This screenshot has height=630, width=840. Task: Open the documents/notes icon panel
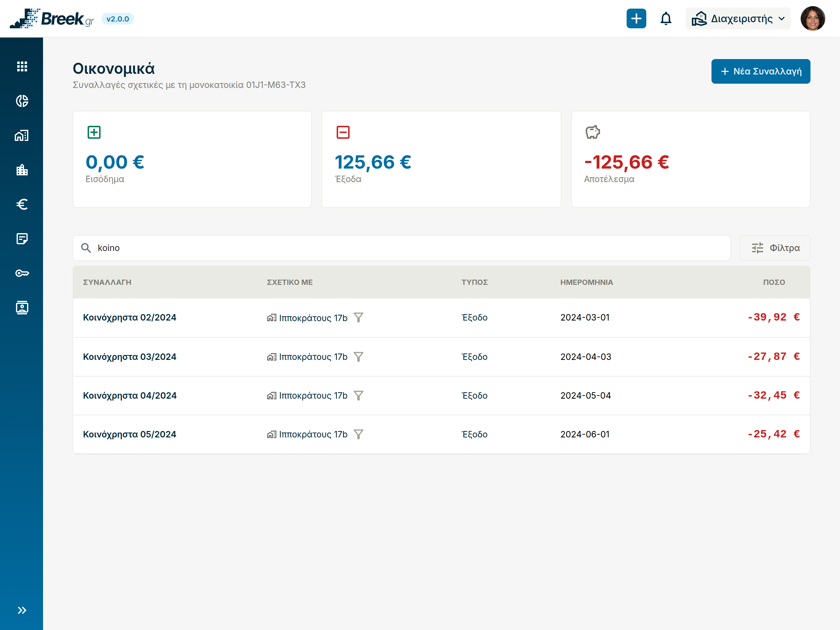(22, 238)
